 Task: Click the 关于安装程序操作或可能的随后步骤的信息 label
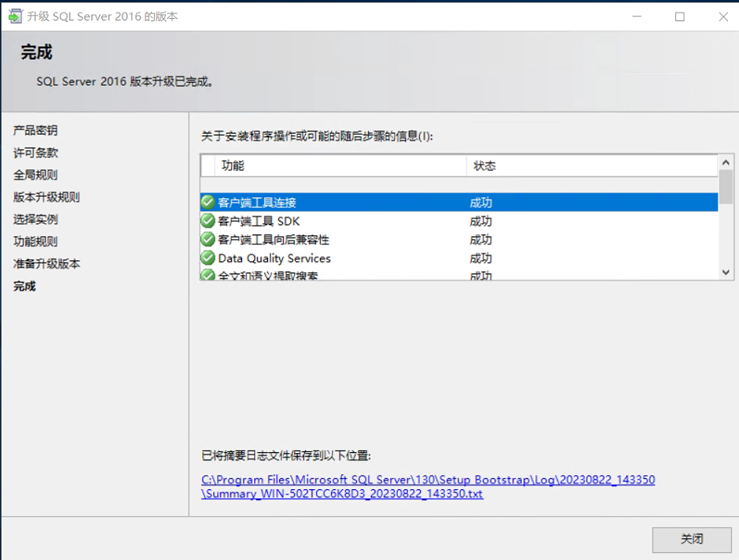[317, 136]
